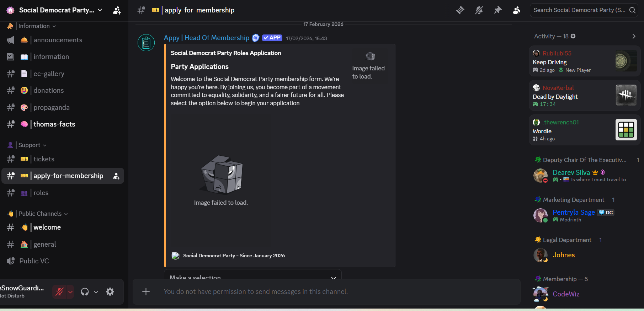The width and height of the screenshot is (644, 311).
Task: Click the Appy | Head Of Membership username
Action: 207,38
